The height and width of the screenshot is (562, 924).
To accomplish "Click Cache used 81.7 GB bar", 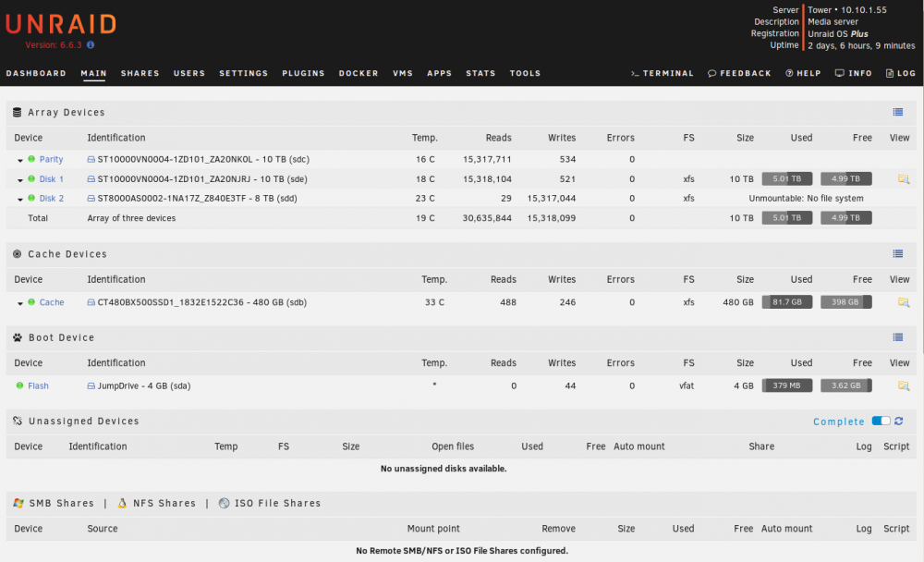I will pos(786,302).
